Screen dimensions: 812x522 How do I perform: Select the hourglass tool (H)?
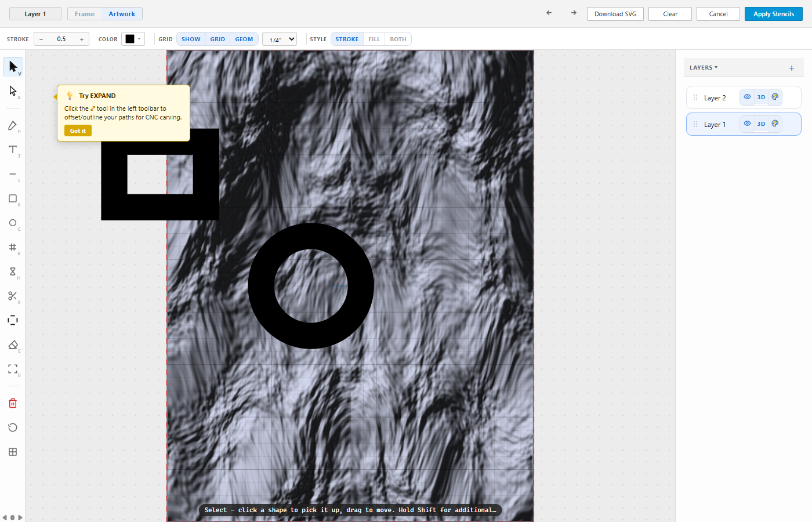coord(13,271)
